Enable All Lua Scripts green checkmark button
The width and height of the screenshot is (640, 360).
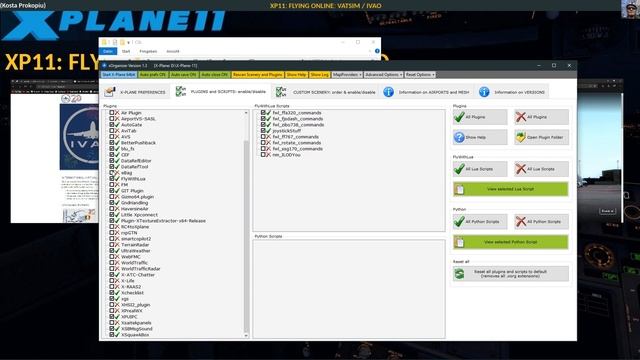click(480, 169)
